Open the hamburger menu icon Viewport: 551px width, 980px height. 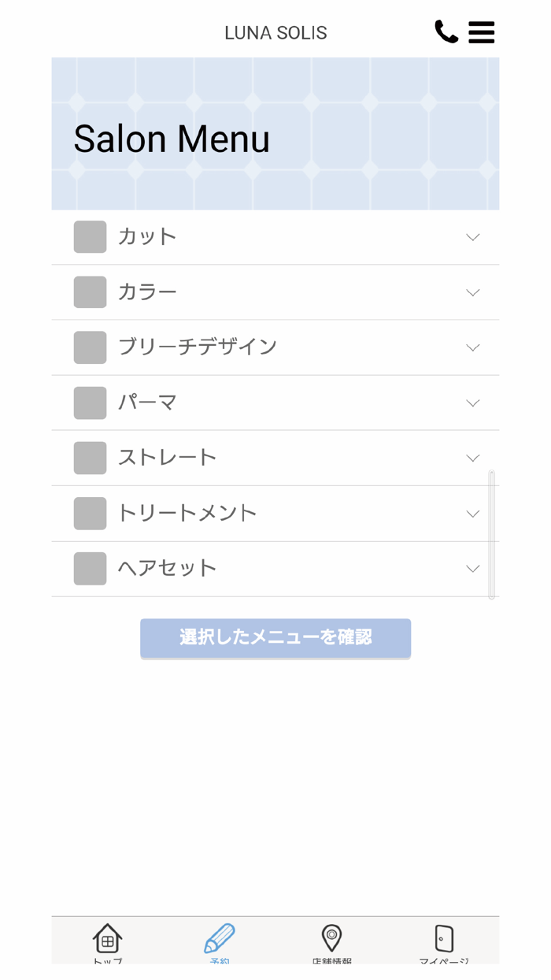481,32
